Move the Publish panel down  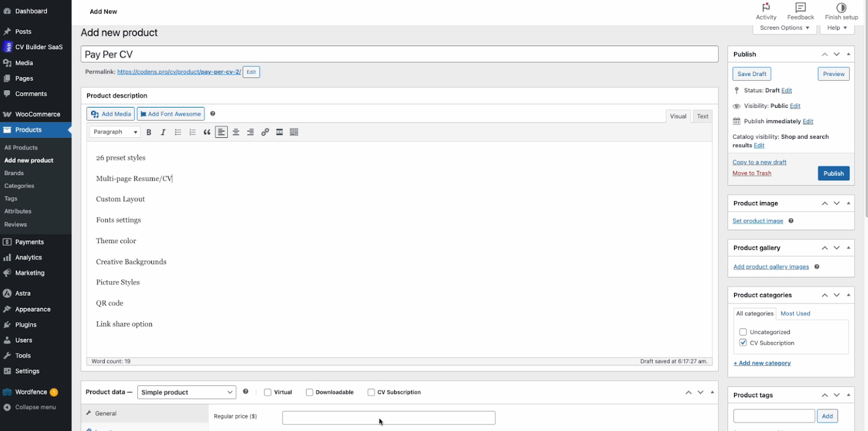pos(837,54)
